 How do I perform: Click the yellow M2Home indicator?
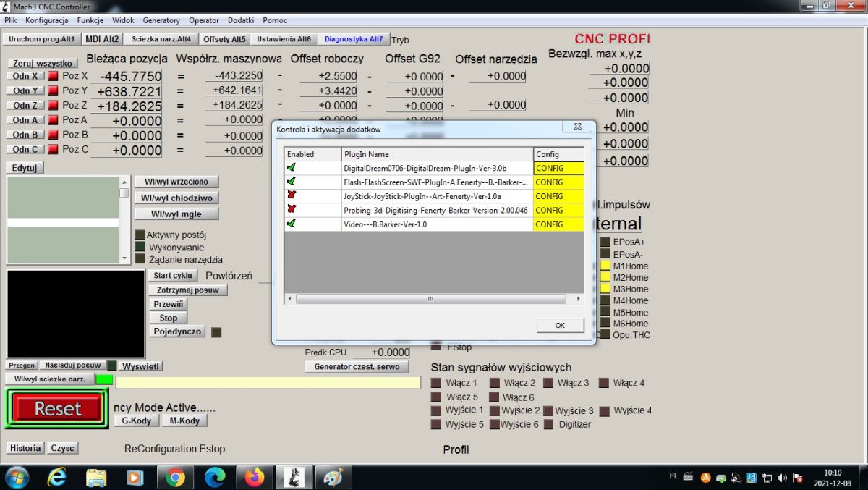point(605,277)
